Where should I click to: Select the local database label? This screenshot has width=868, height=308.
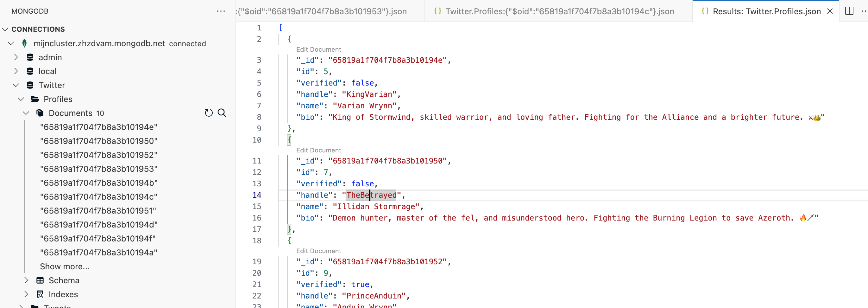(47, 71)
